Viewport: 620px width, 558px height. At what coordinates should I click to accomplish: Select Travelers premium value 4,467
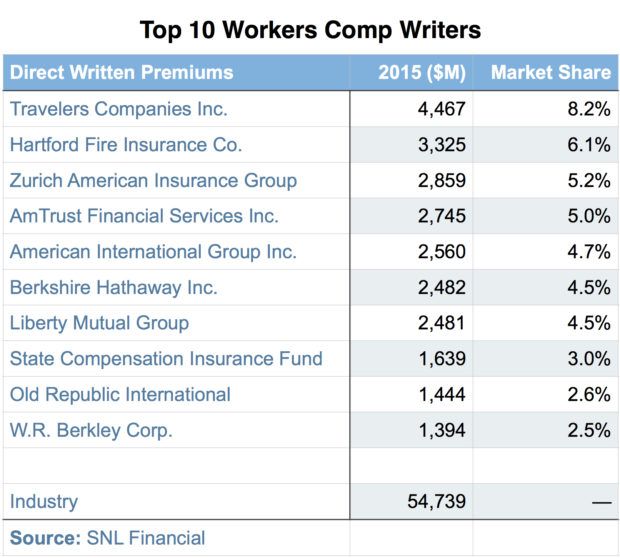point(441,109)
